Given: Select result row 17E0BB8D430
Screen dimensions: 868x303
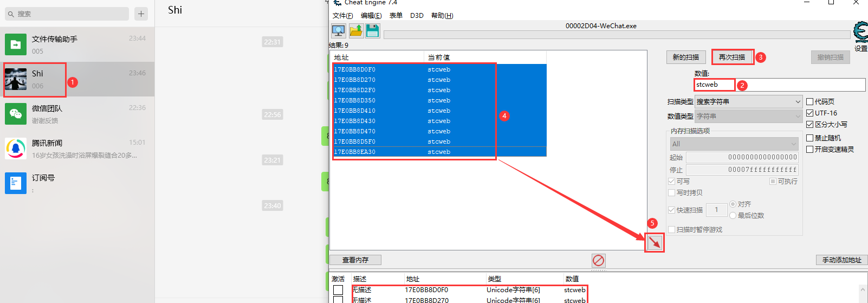Looking at the screenshot, I should point(439,121).
